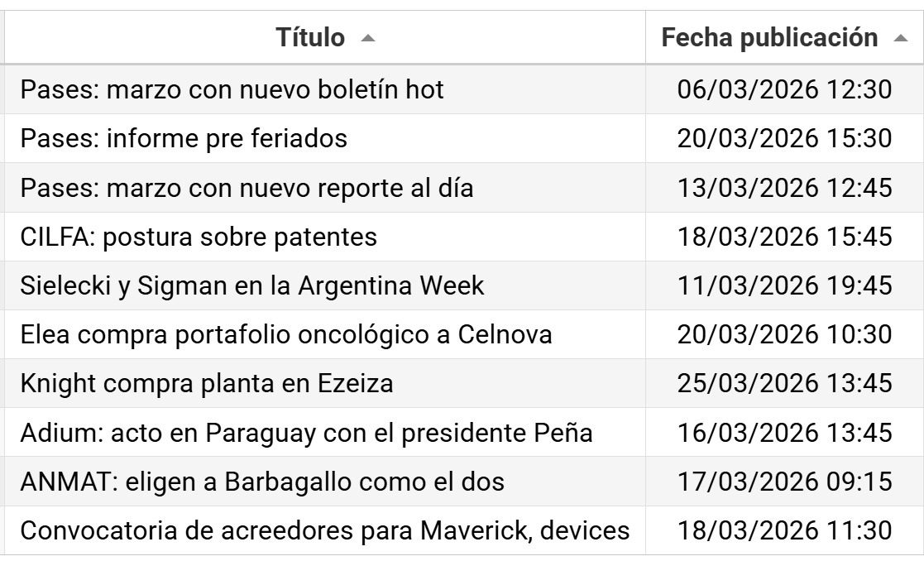Image resolution: width=924 pixels, height=561 pixels.
Task: Click the sort arrow next to Fecha publicación
Action: click(901, 39)
